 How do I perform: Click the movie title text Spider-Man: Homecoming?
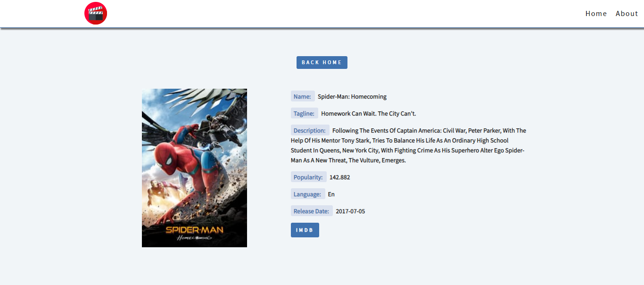pos(352,97)
